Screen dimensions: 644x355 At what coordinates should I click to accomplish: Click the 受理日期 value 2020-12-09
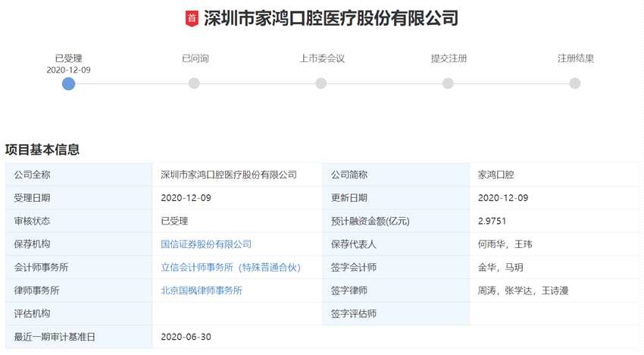(186, 198)
